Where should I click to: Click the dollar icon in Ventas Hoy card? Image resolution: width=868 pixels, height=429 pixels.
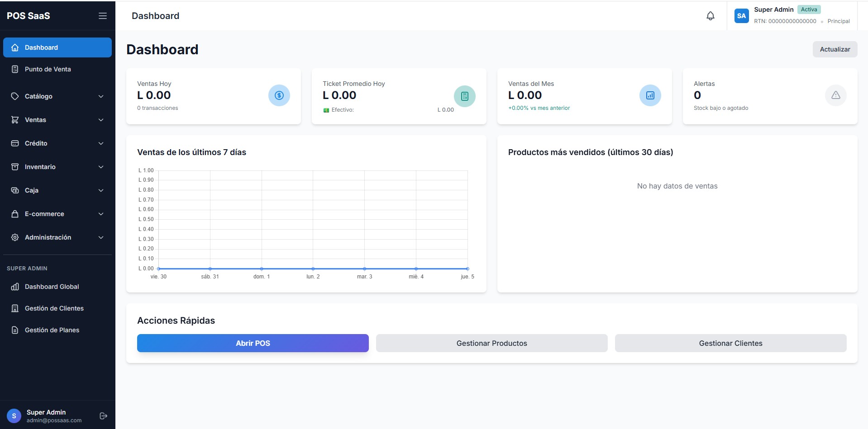point(279,95)
